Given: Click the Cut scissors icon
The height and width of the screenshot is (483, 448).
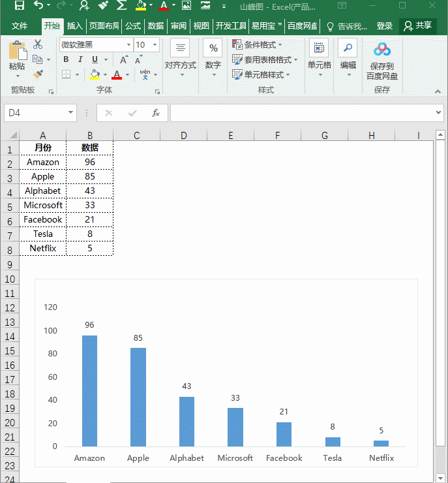Looking at the screenshot, I should (38, 44).
